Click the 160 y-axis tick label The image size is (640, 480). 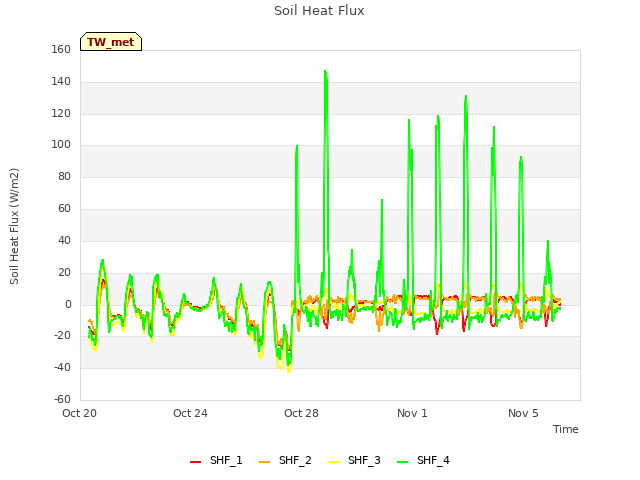pos(61,49)
